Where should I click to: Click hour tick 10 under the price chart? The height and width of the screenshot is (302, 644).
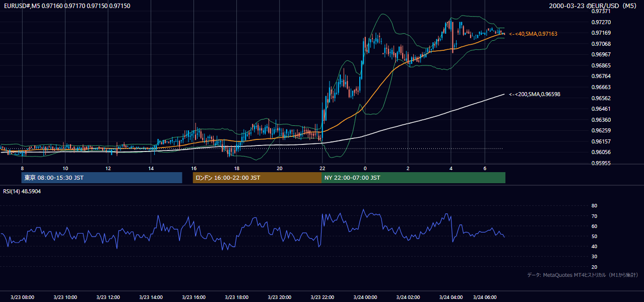65,168
